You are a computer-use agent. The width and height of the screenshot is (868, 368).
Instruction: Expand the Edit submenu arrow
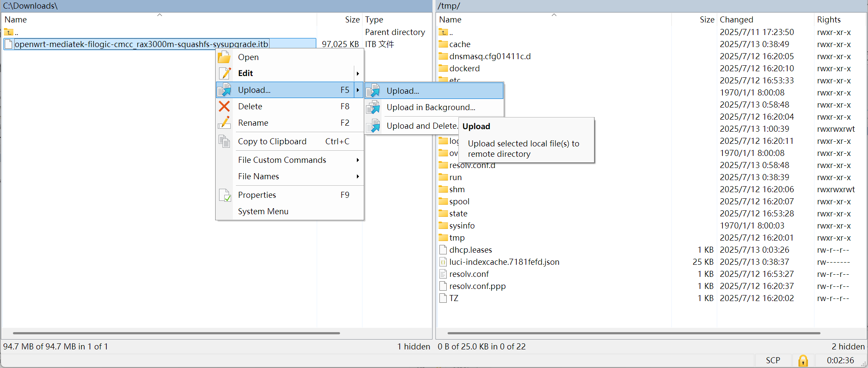point(358,73)
